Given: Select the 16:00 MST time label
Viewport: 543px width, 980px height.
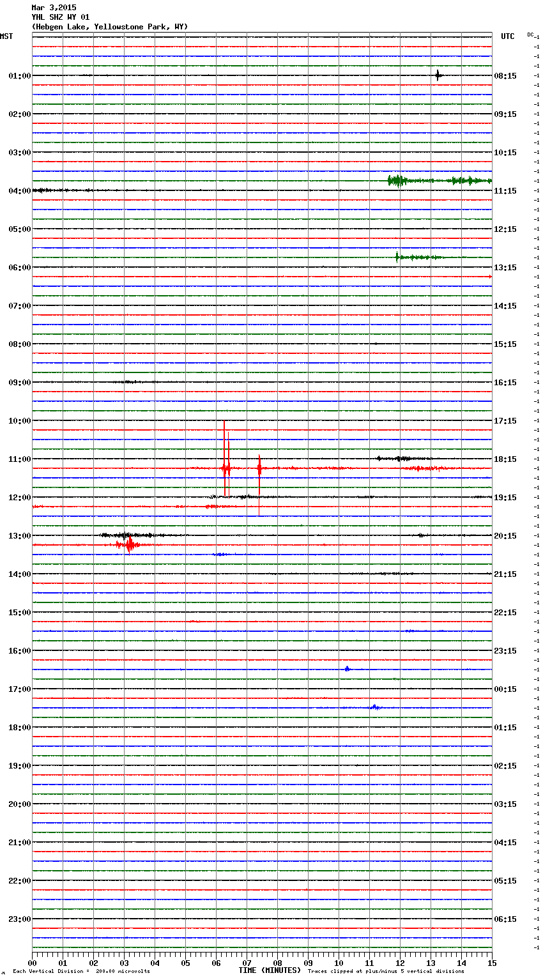Looking at the screenshot, I should [20, 651].
